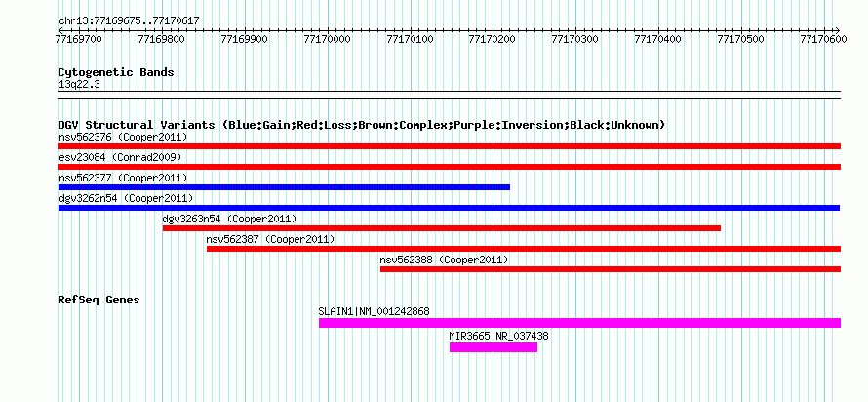The width and height of the screenshot is (868, 402).
Task: Open the SLAIN1 NM_001242868 gene bar
Action: [579, 323]
